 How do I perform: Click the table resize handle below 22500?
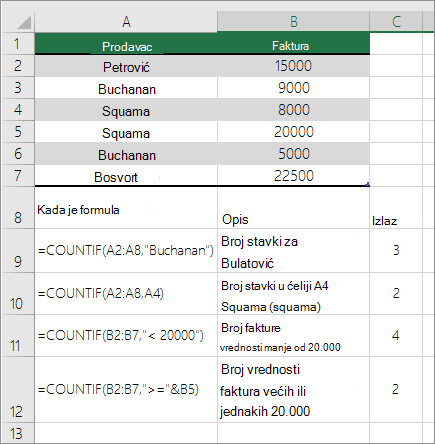point(368,184)
